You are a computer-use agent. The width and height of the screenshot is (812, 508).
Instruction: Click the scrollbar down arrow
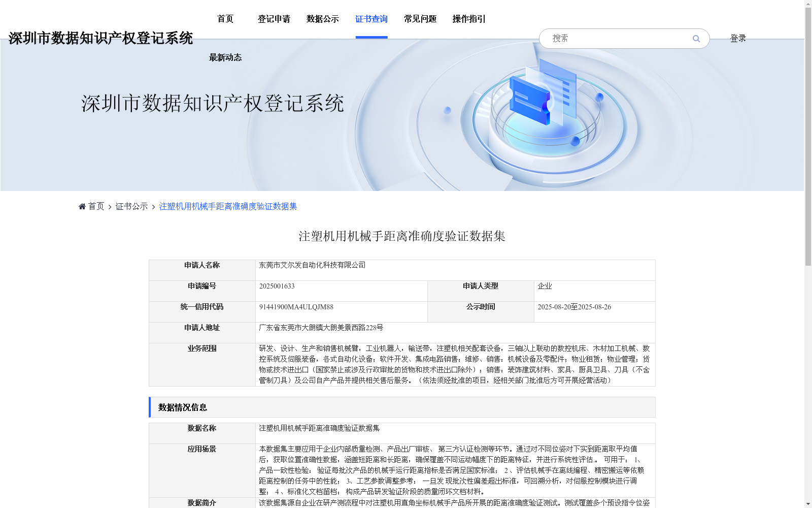click(808, 504)
